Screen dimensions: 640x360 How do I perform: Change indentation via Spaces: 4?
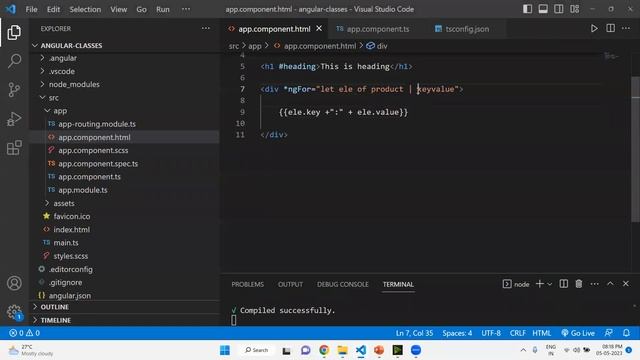coord(457,333)
